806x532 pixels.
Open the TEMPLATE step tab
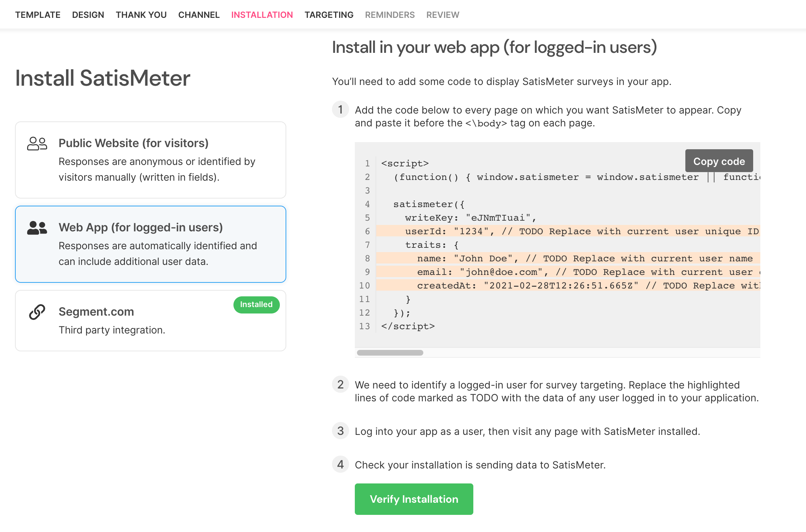[38, 15]
